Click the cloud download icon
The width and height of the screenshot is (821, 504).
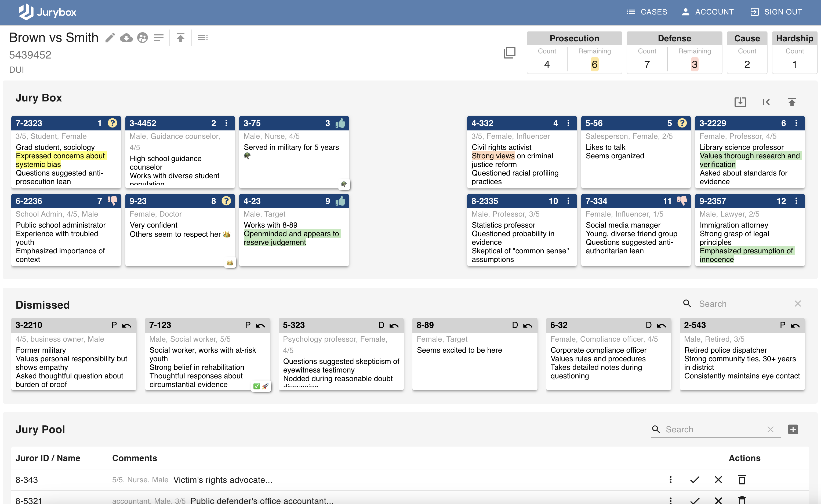tap(126, 38)
